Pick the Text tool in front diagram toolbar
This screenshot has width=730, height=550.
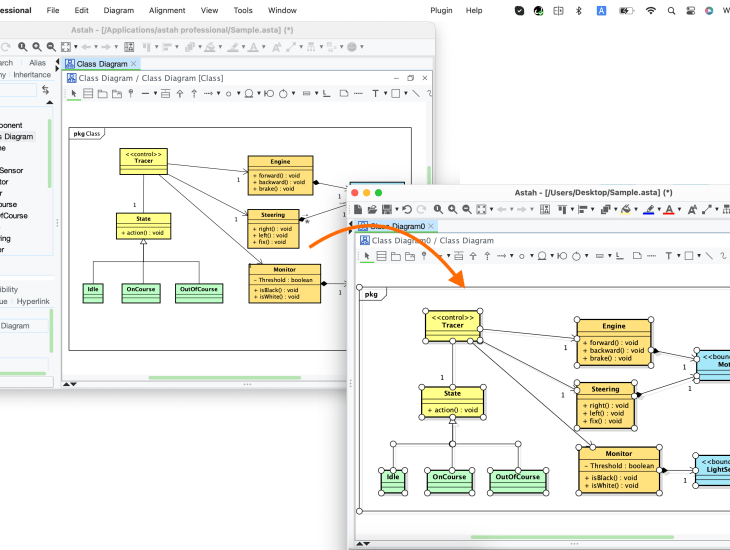tap(668, 256)
